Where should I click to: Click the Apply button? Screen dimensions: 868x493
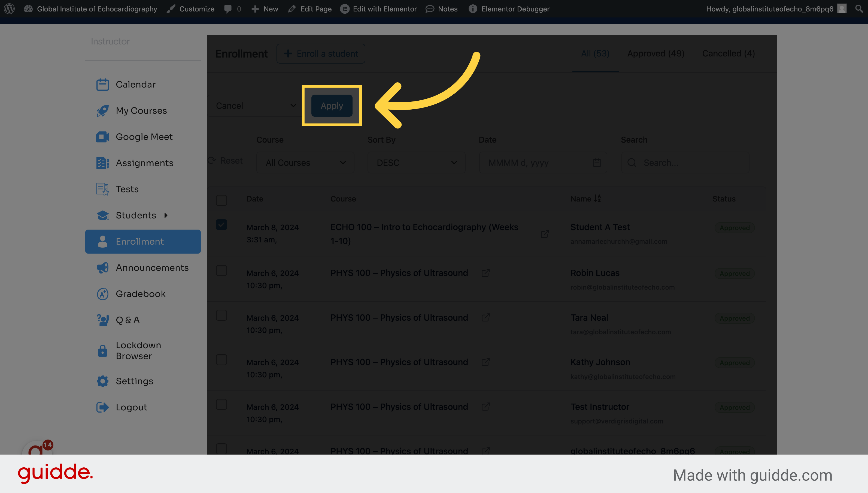332,106
